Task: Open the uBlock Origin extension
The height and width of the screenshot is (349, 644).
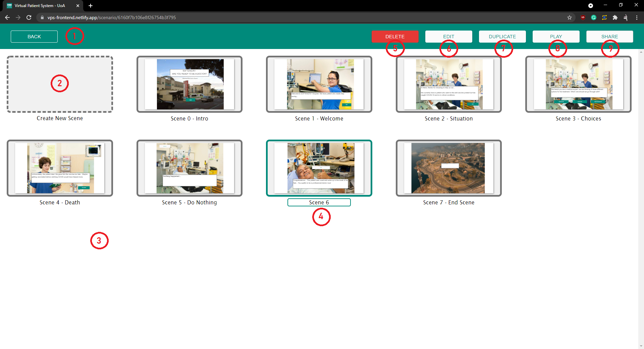Action: click(x=583, y=17)
